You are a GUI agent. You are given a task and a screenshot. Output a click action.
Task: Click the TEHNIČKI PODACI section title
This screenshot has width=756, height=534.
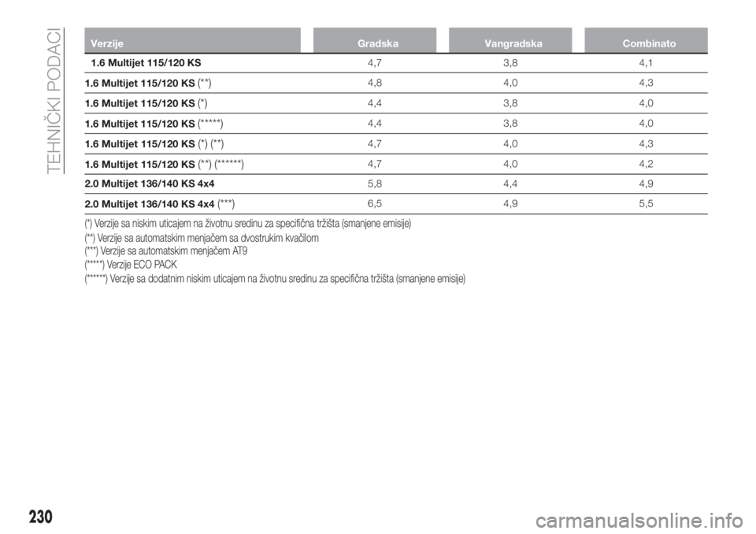[55, 100]
